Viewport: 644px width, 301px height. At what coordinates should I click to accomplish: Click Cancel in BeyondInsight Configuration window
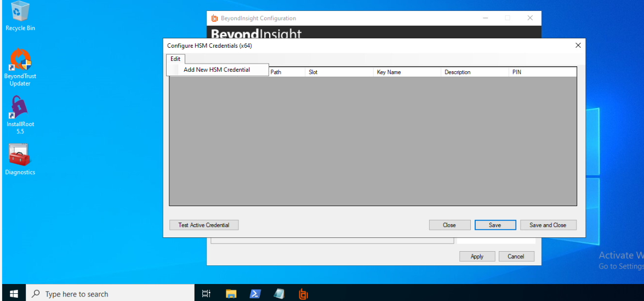516,256
